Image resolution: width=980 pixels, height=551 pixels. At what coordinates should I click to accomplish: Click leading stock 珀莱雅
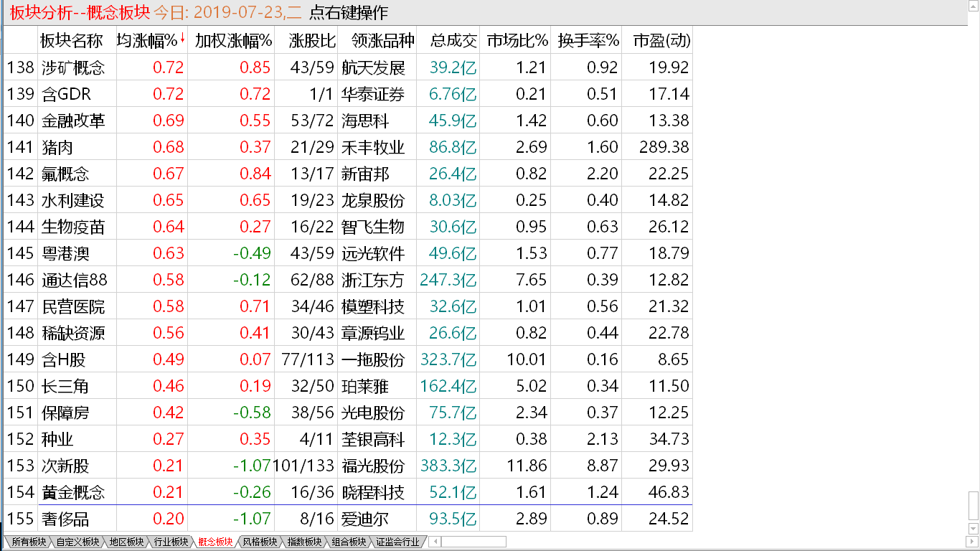coord(365,386)
